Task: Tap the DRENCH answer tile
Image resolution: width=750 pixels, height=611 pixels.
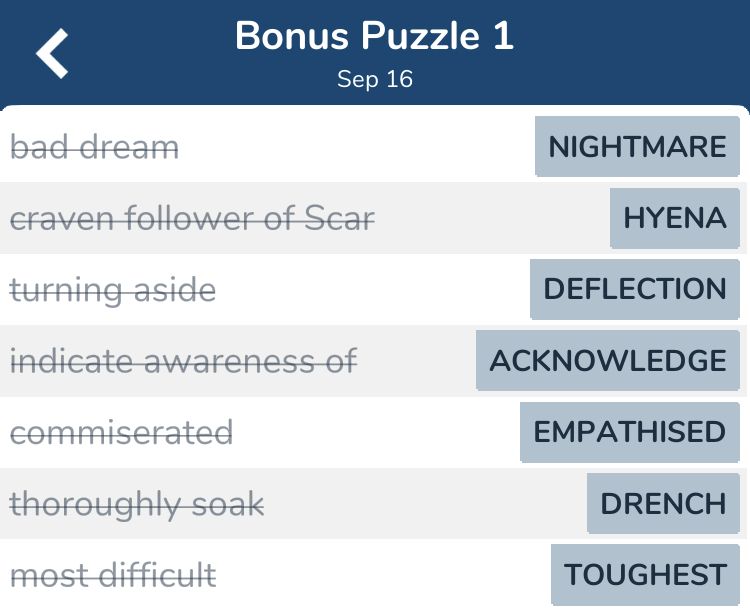Action: (663, 503)
